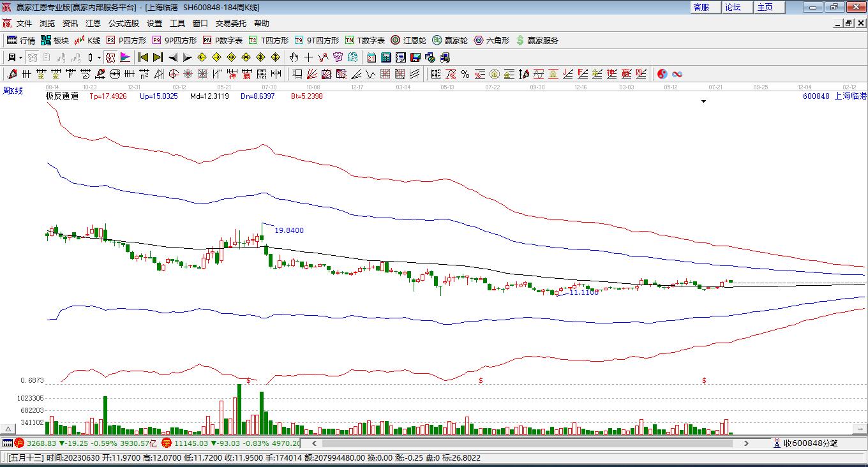The image size is (868, 467).
Task: Click the 论坛 forum button
Action: coord(737,7)
